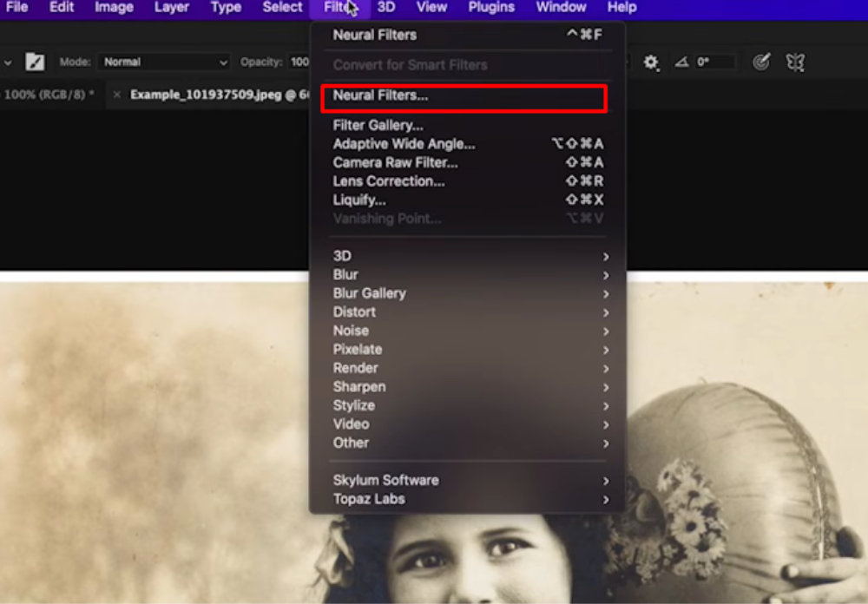The height and width of the screenshot is (604, 868).
Task: Open Filter Gallery... from the menu
Action: [x=378, y=125]
